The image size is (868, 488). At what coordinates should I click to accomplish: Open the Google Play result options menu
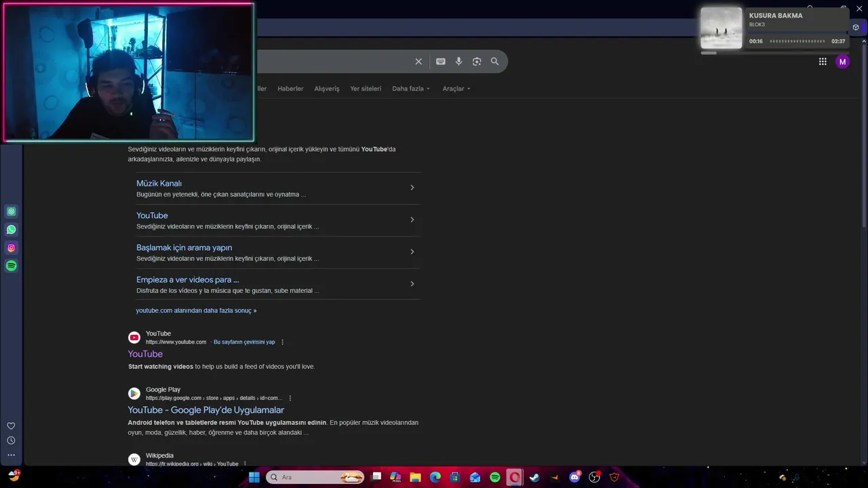290,399
